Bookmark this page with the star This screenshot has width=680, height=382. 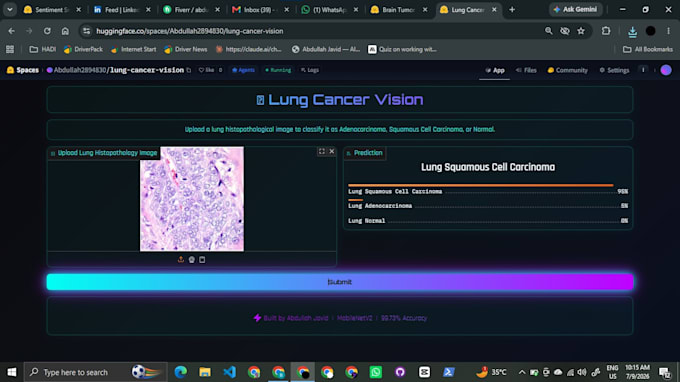pyautogui.click(x=581, y=31)
